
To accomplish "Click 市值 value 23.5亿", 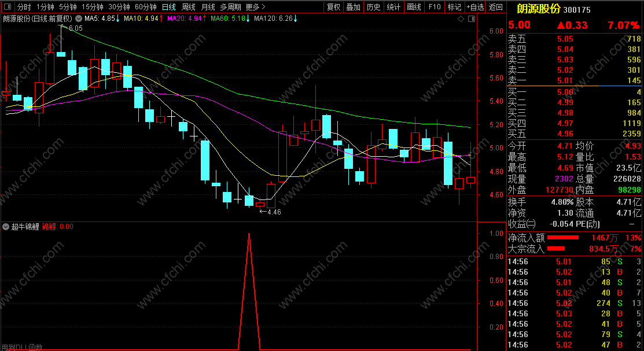I will coord(628,168).
